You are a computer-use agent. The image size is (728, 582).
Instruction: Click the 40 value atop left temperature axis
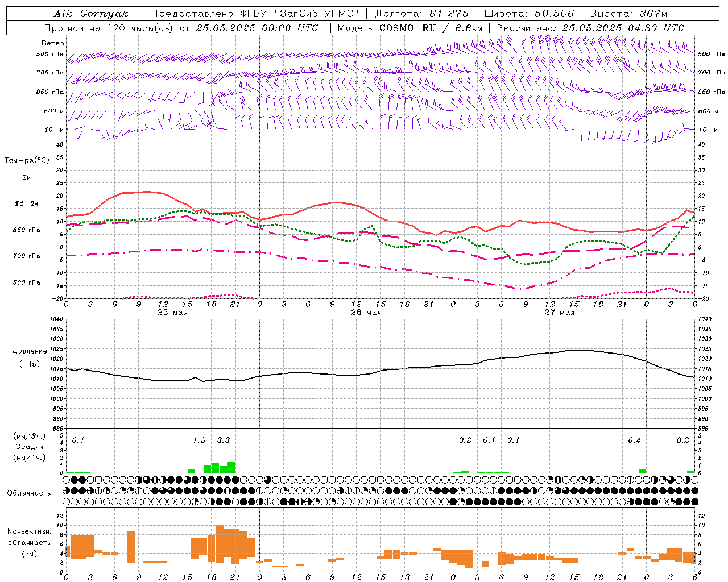point(59,144)
